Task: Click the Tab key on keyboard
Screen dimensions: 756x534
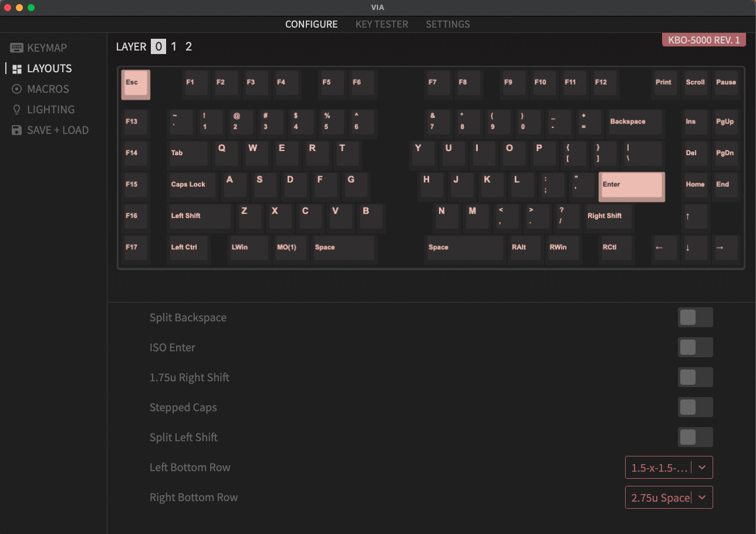Action: 188,155
